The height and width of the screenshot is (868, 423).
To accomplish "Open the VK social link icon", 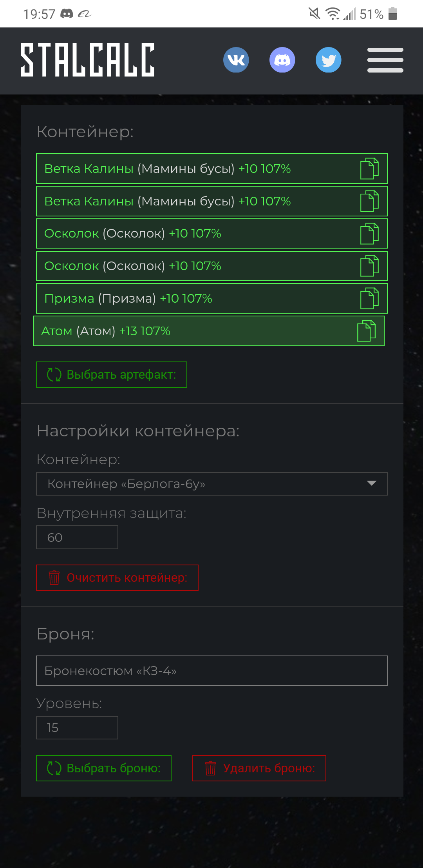I will pyautogui.click(x=236, y=60).
